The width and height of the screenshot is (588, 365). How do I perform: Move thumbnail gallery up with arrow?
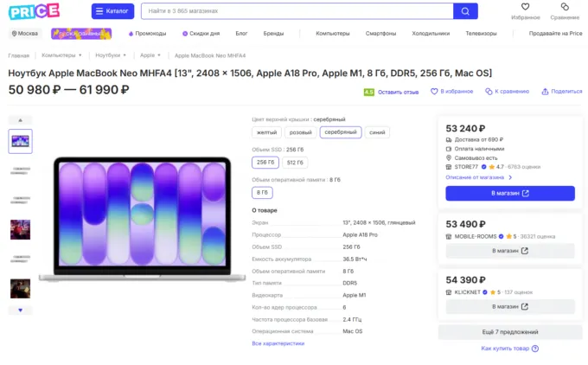click(20, 120)
